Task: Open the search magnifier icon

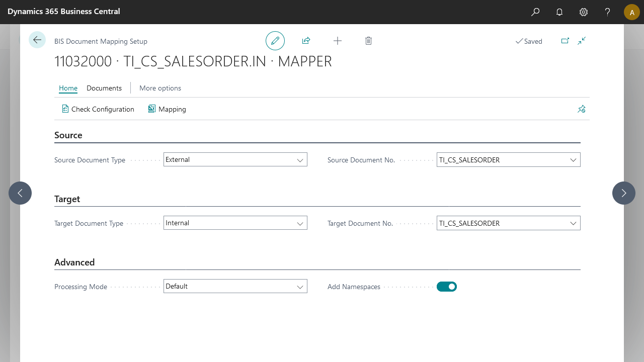Action: (535, 12)
